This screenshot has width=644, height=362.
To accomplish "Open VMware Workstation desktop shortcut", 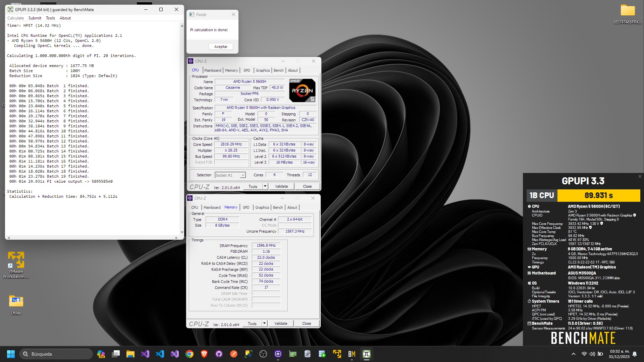I will [16, 265].
